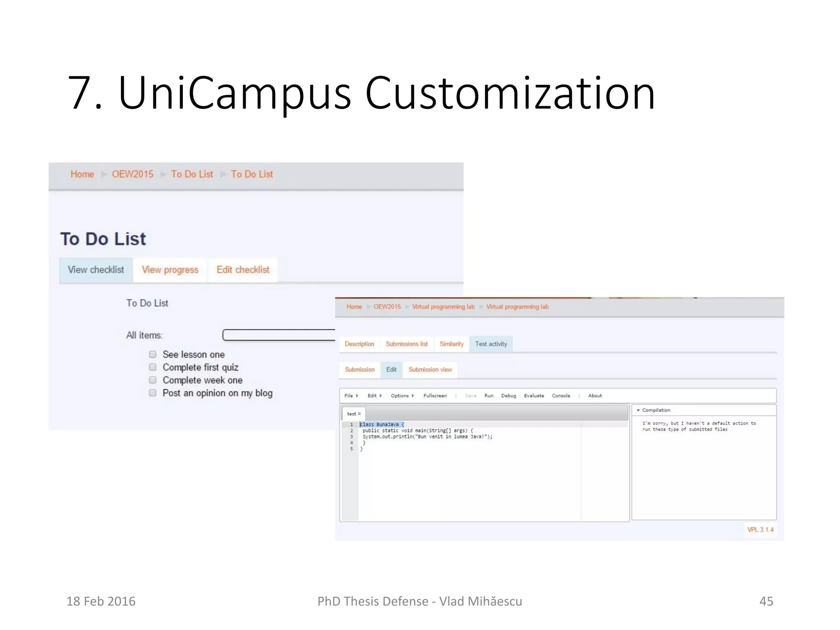Expand the Options menu
The height and width of the screenshot is (630, 840).
point(402,396)
